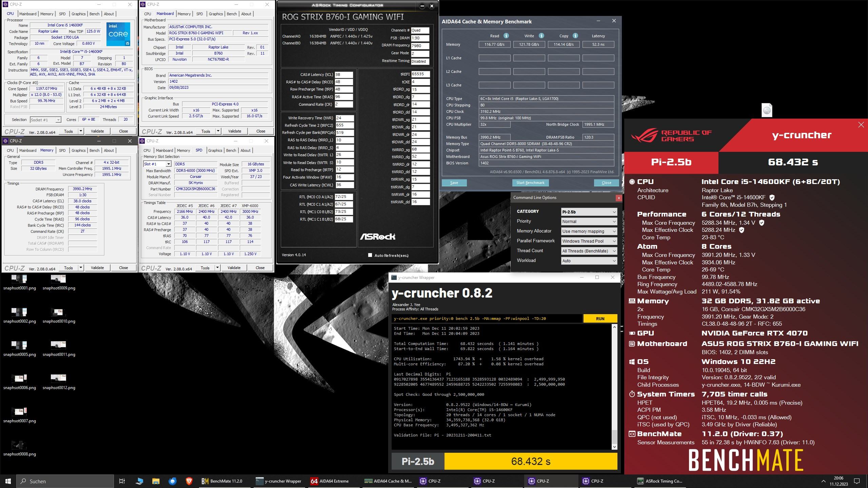Viewport: 868px width, 488px height.
Task: Open Task View on taskbar
Action: pyautogui.click(x=122, y=481)
